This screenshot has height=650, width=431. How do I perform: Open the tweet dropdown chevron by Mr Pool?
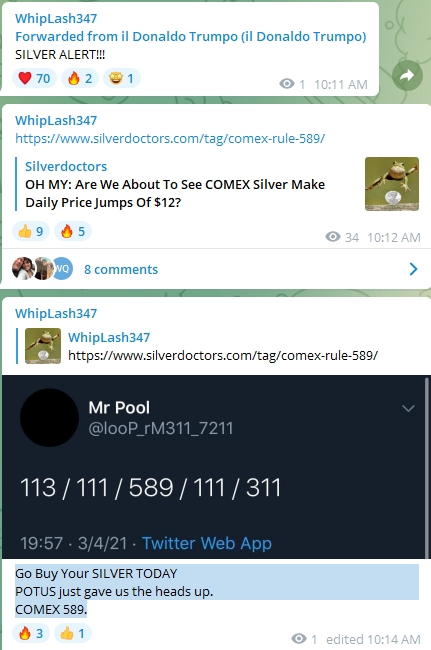pyautogui.click(x=408, y=408)
